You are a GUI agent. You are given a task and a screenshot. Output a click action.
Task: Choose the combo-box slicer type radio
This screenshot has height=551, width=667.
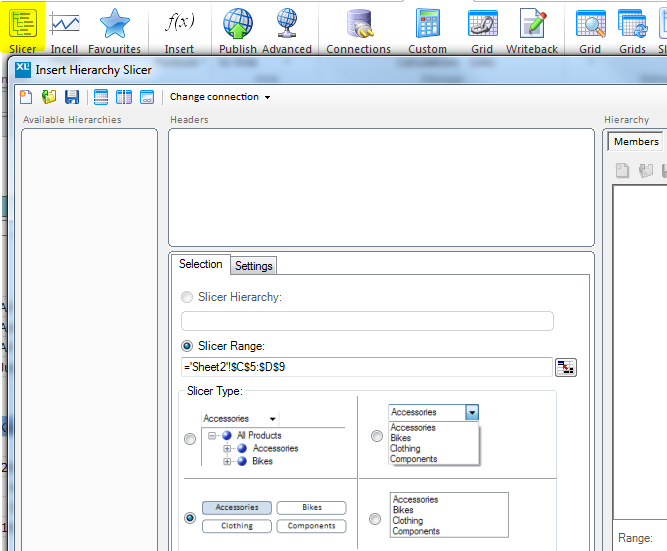click(376, 435)
